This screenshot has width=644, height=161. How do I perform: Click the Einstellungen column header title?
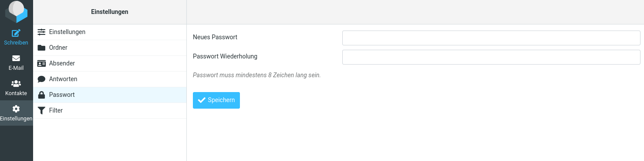[110, 12]
